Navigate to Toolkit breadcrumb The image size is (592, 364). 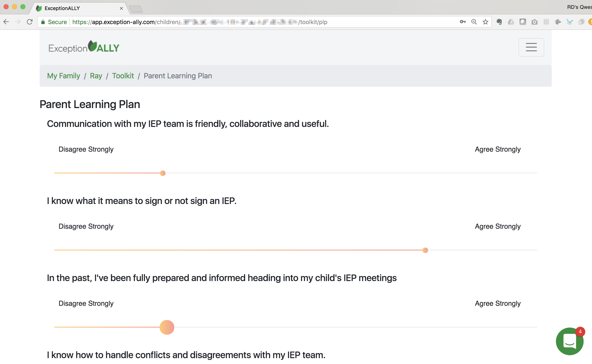coord(123,76)
